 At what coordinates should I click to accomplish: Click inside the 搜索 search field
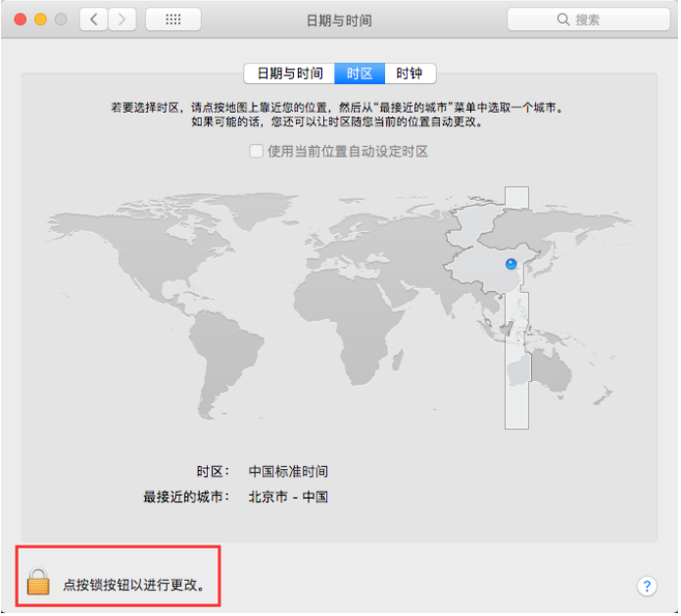click(x=589, y=20)
